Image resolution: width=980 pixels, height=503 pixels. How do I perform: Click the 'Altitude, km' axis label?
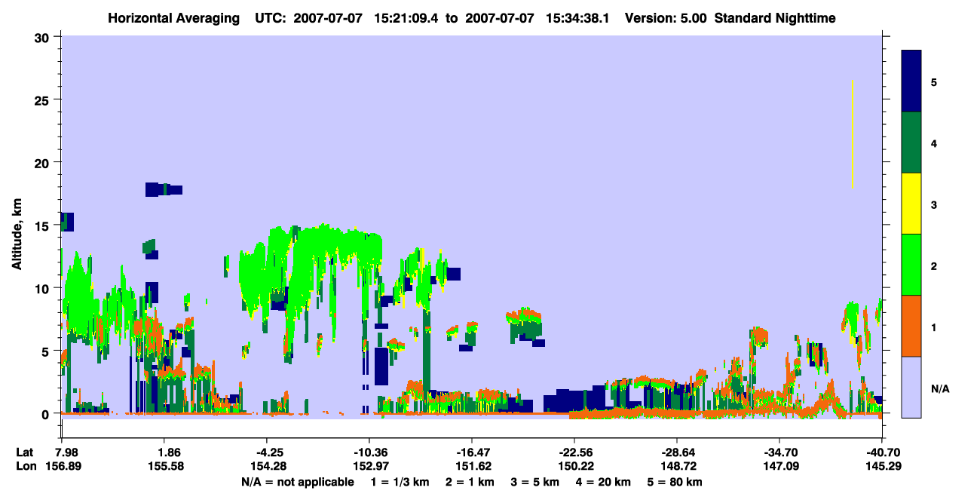16,235
